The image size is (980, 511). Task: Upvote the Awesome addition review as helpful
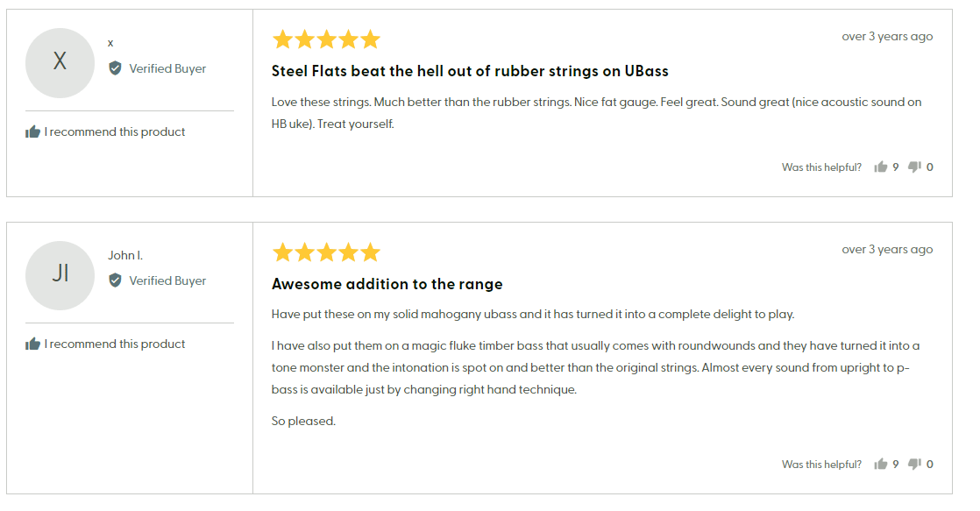[x=881, y=464]
